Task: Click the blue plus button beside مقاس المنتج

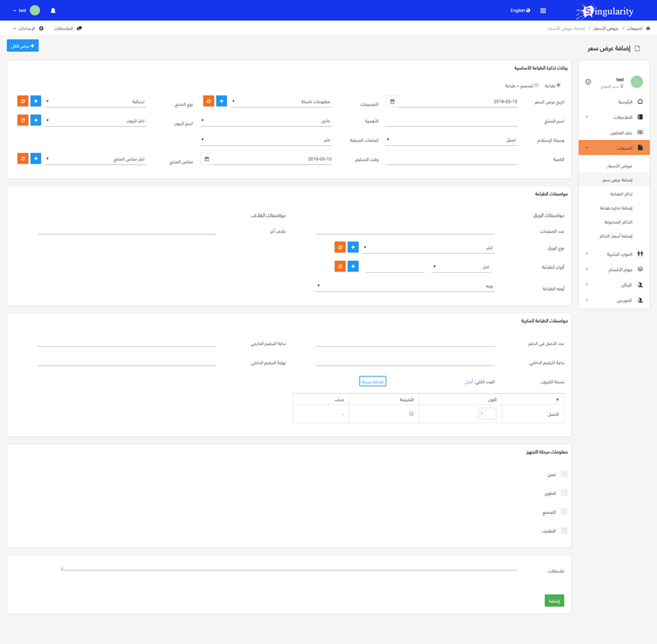Action: click(x=36, y=159)
